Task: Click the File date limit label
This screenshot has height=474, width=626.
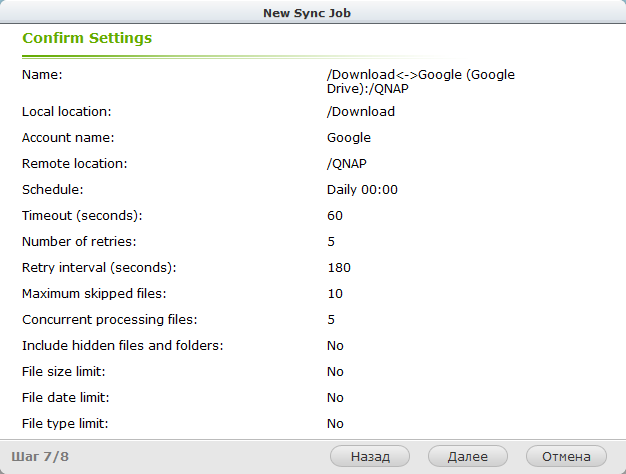Action: coord(65,398)
